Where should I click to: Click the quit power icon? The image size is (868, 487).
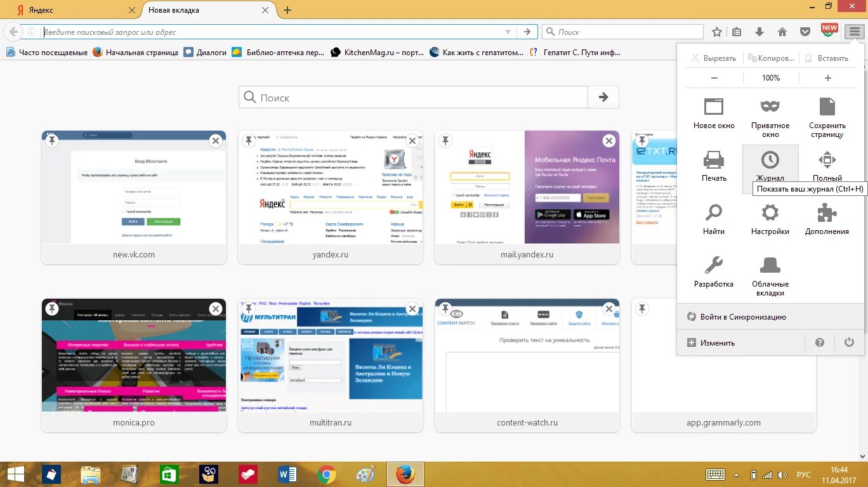point(849,342)
